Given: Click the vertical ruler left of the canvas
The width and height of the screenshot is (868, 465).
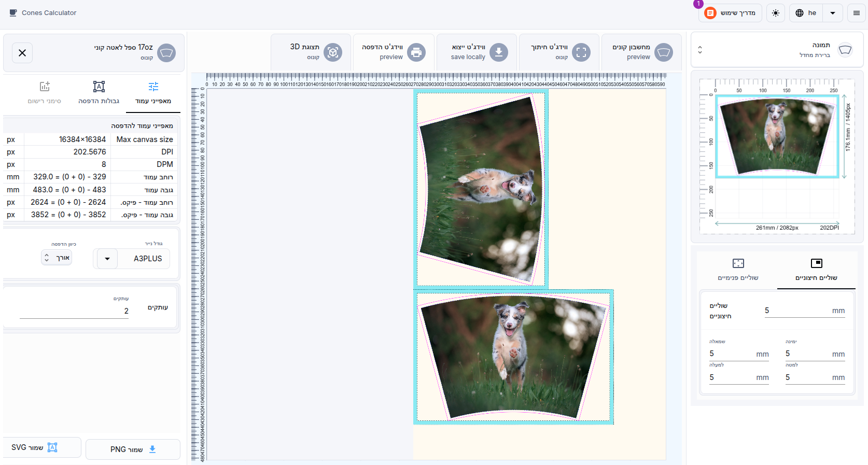Looking at the screenshot, I should click(199, 274).
